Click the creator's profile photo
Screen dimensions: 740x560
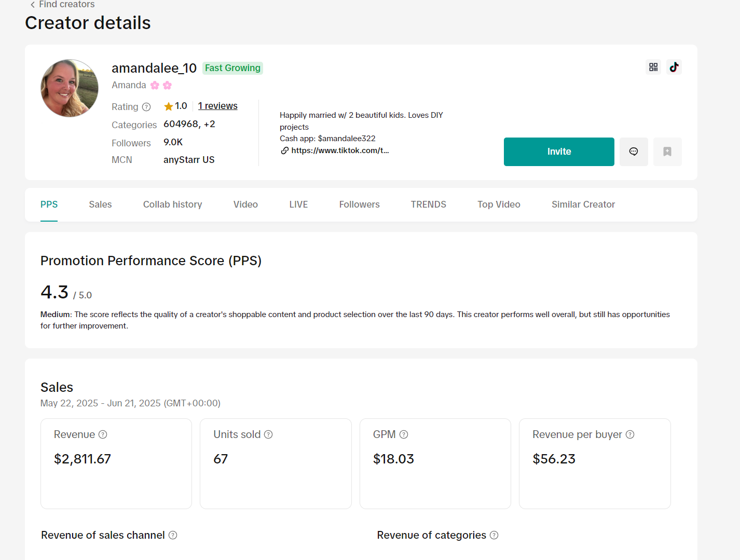[x=70, y=88]
